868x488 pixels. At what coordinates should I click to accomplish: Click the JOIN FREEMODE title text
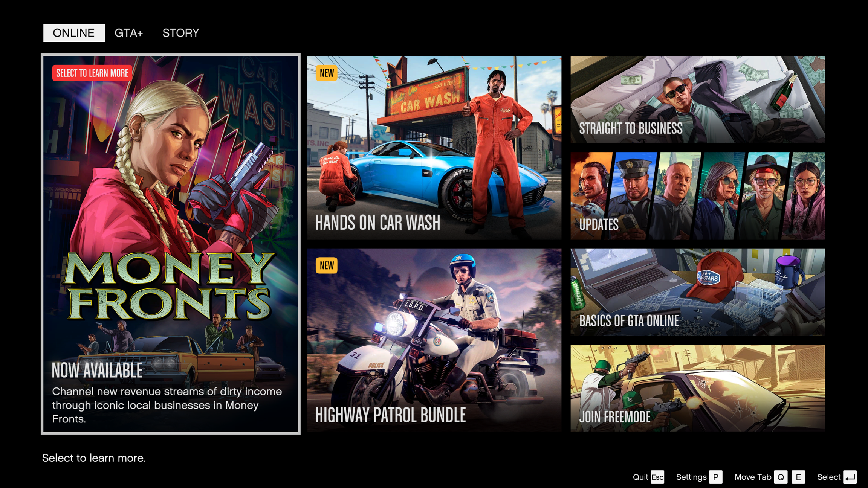pos(615,417)
